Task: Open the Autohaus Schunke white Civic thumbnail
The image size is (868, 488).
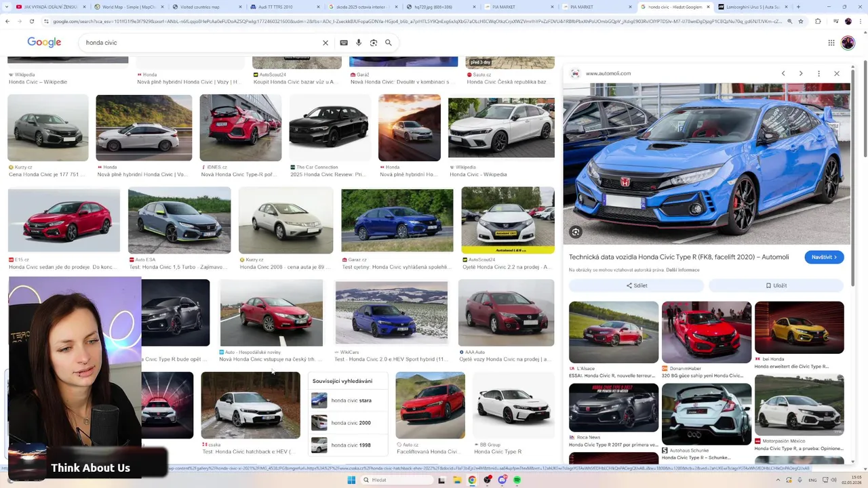Action: click(707, 414)
